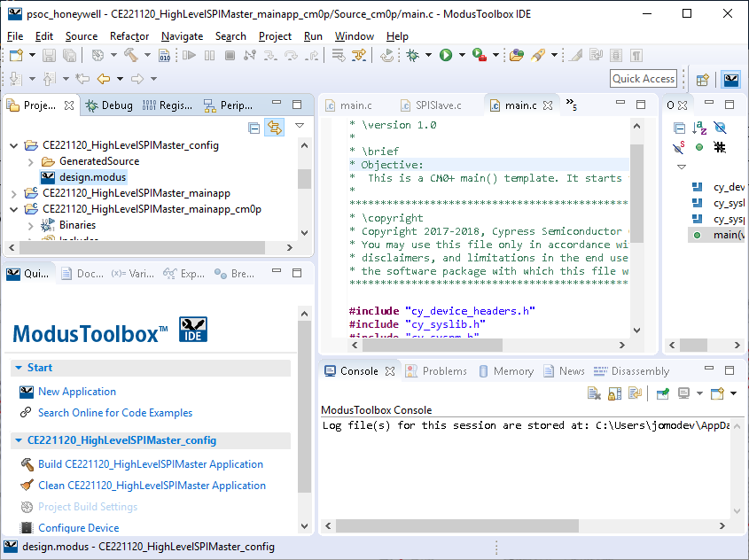
Task: Toggle Link with Editor in Project Explorer
Action: [274, 128]
